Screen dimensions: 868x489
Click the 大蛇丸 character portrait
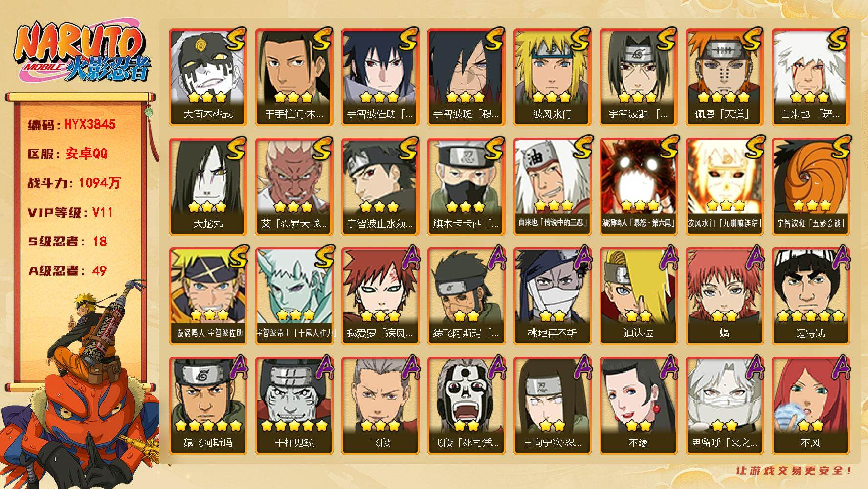(208, 187)
